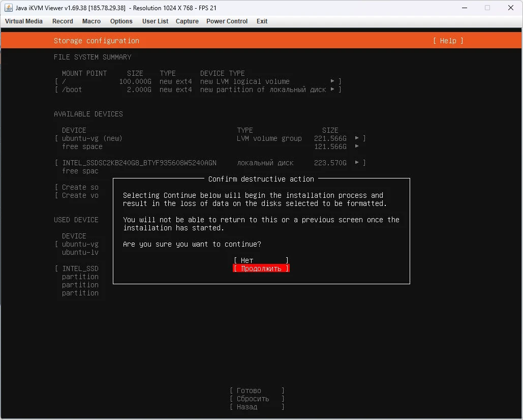Expand the 121.566G free space arrow

tap(357, 146)
